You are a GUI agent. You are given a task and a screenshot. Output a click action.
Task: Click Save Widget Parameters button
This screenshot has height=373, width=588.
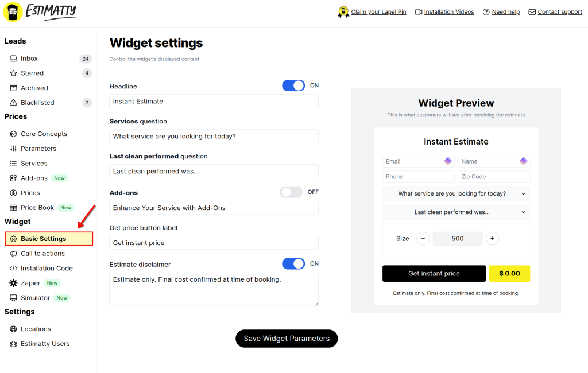[287, 339]
